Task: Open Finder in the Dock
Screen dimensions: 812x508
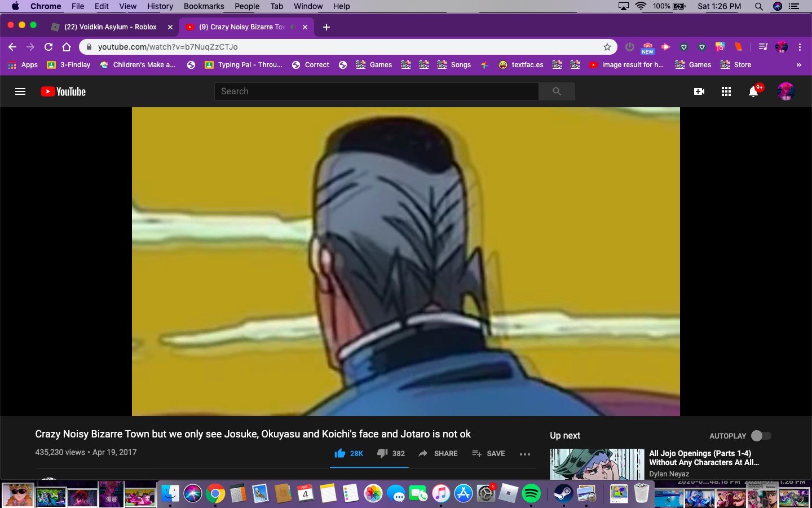Action: pos(170,493)
